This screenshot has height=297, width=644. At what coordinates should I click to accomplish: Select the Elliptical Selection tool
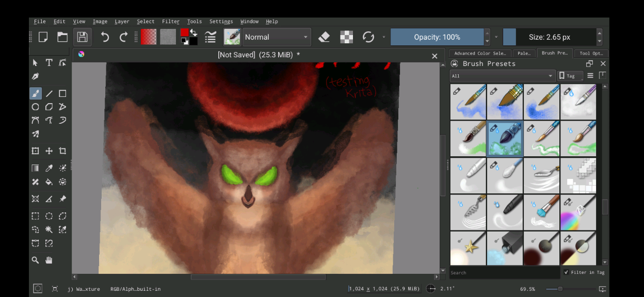[x=49, y=216]
